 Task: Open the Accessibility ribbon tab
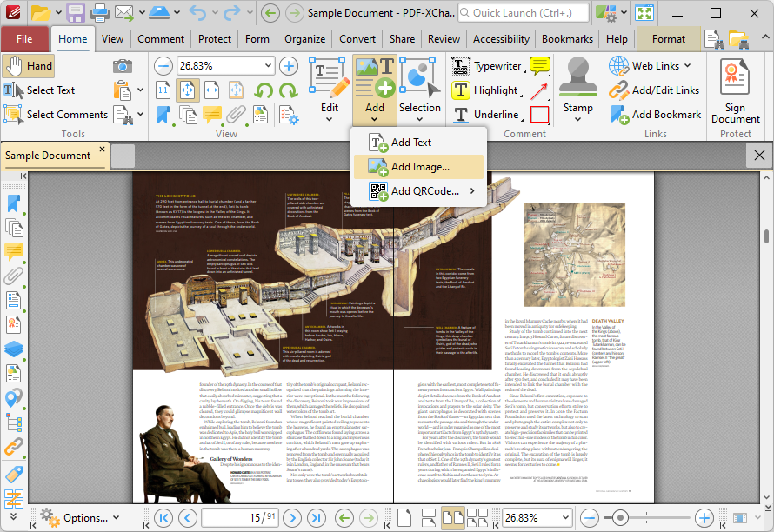click(501, 39)
